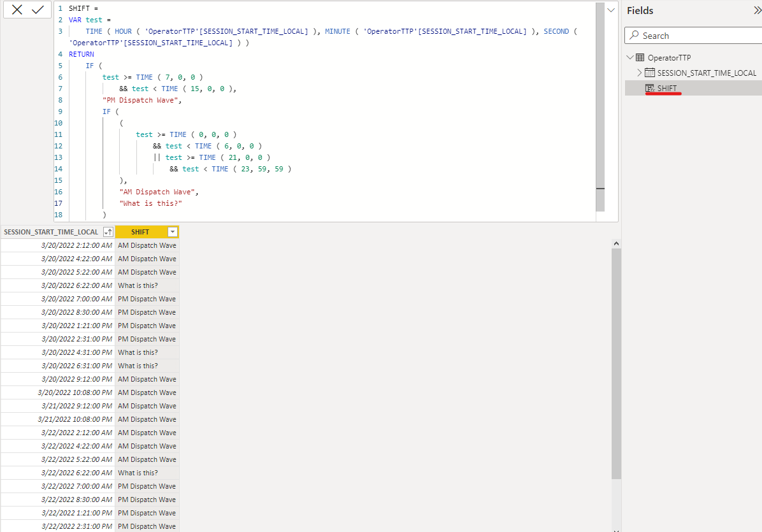Viewport: 762px width, 532px height.
Task: Select the OperatorTTP table name
Action: pos(669,58)
